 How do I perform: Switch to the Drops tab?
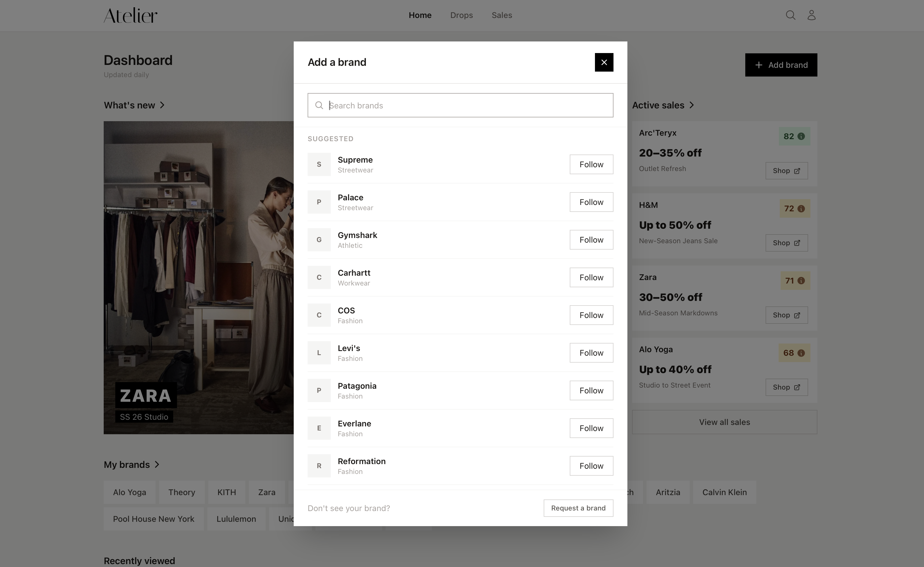pos(461,15)
